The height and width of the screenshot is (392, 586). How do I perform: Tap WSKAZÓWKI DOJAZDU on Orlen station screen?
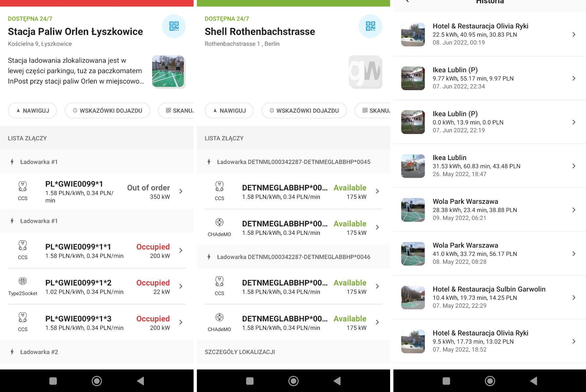[107, 110]
